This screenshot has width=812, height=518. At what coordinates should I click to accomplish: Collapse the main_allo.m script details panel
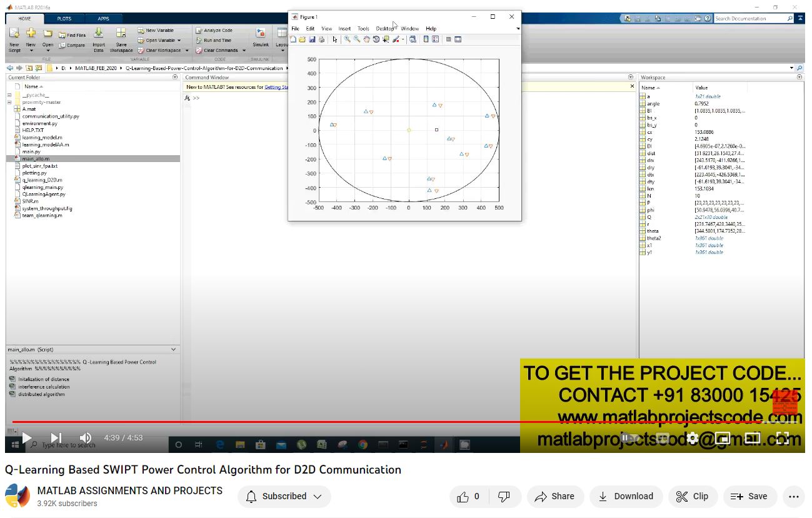coord(174,350)
